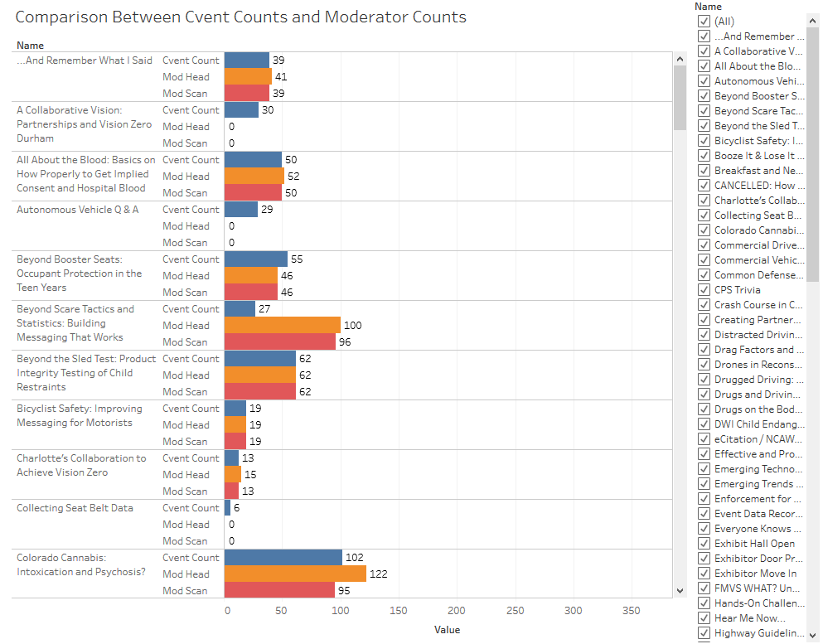Click the Value axis title
This screenshot has height=644, width=823.
click(447, 630)
